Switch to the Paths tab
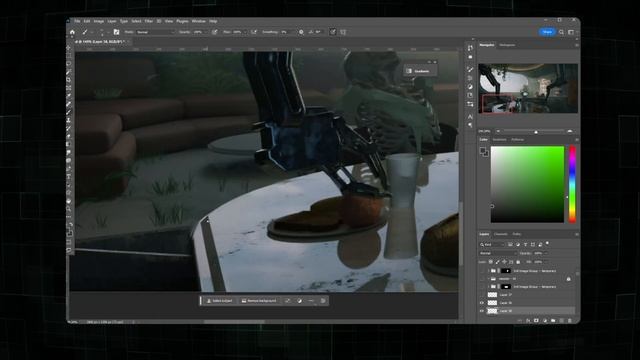 click(x=517, y=234)
